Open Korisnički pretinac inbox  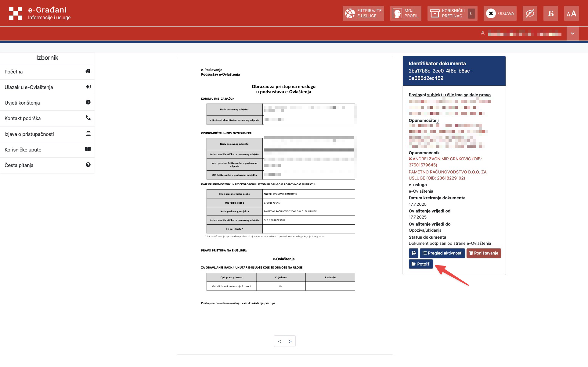coord(452,13)
